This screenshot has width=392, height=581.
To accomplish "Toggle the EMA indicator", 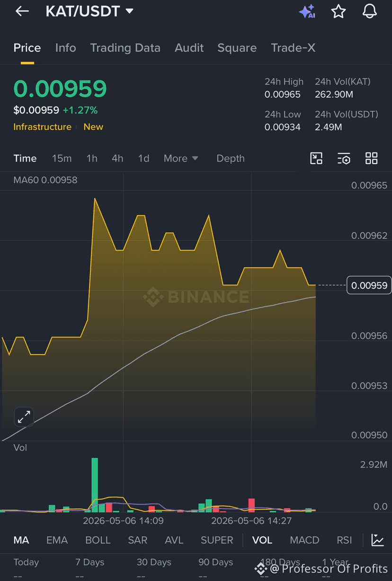I will click(x=57, y=540).
